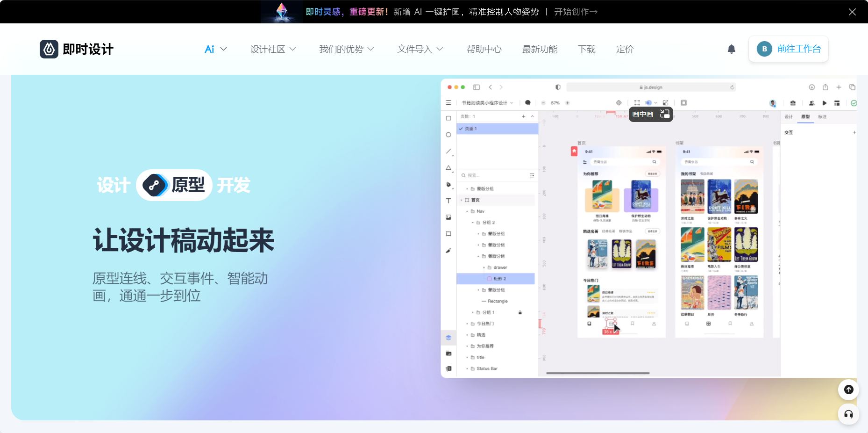The image size is (868, 433).
Task: Open the comment bubble in the demo toolbar
Action: tap(527, 102)
